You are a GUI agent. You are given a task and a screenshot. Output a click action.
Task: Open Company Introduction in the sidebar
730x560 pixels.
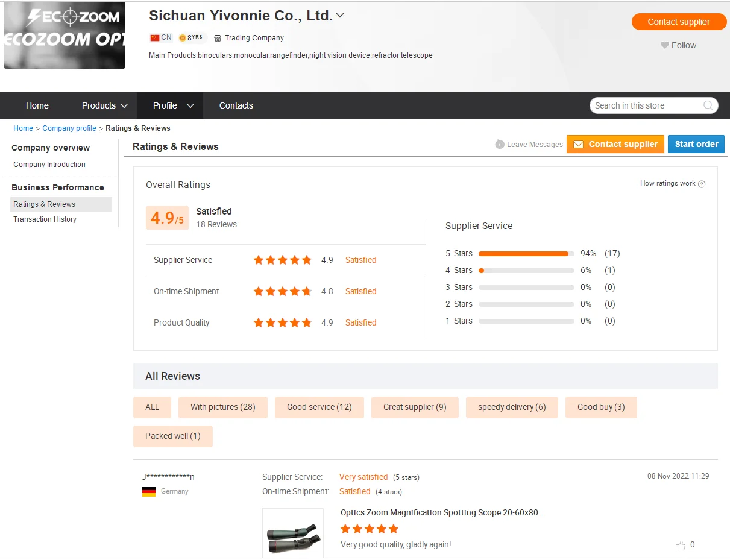49,165
